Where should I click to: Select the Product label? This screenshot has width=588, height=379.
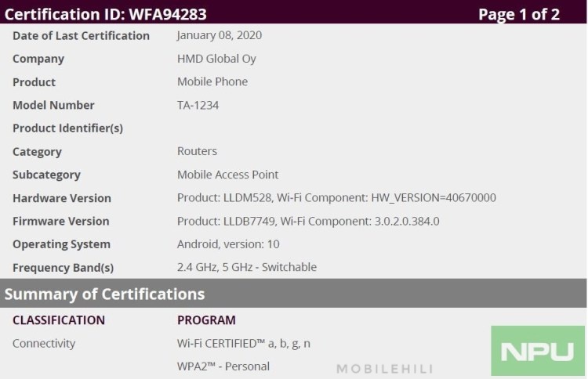[34, 82]
